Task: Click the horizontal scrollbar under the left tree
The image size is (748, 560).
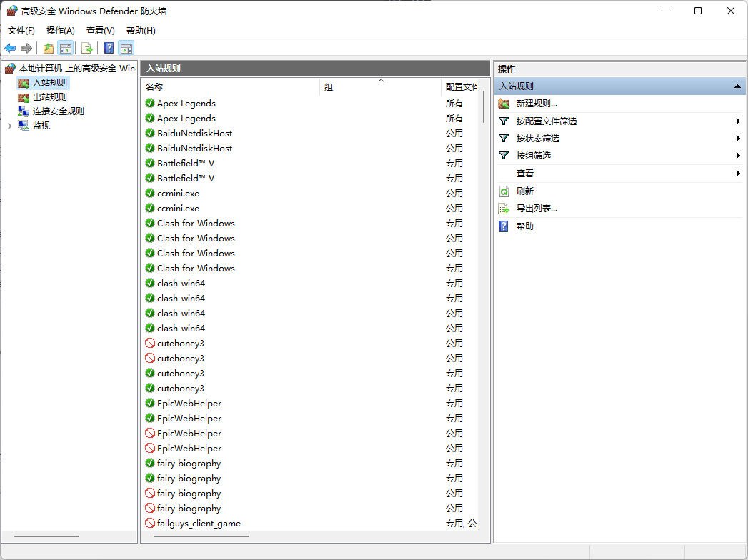Action: (x=46, y=536)
